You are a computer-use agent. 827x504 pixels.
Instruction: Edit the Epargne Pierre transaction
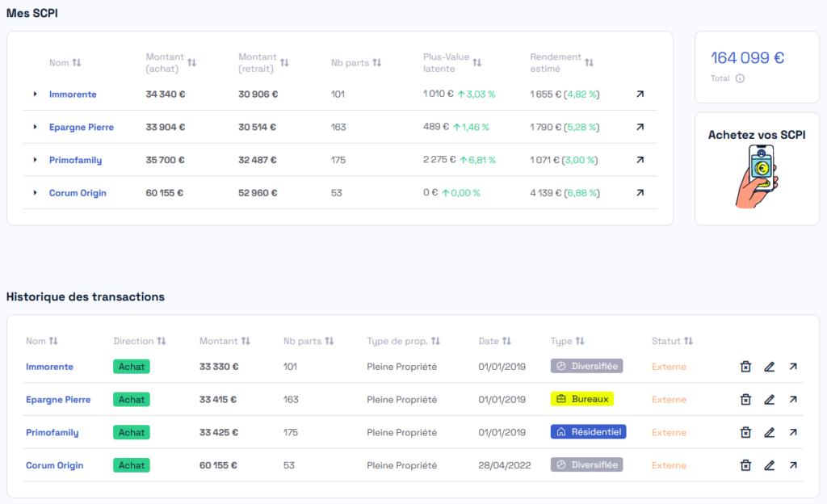[770, 400]
